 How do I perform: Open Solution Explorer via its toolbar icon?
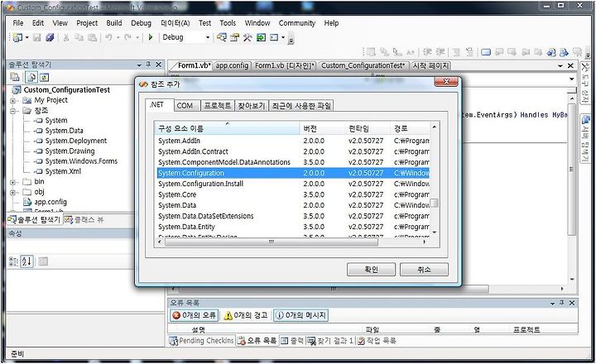click(222, 37)
